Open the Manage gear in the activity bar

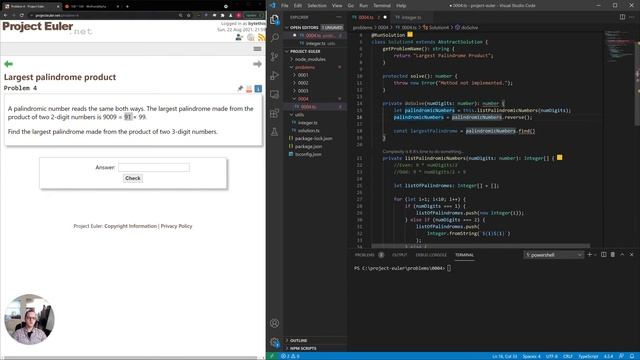275,342
